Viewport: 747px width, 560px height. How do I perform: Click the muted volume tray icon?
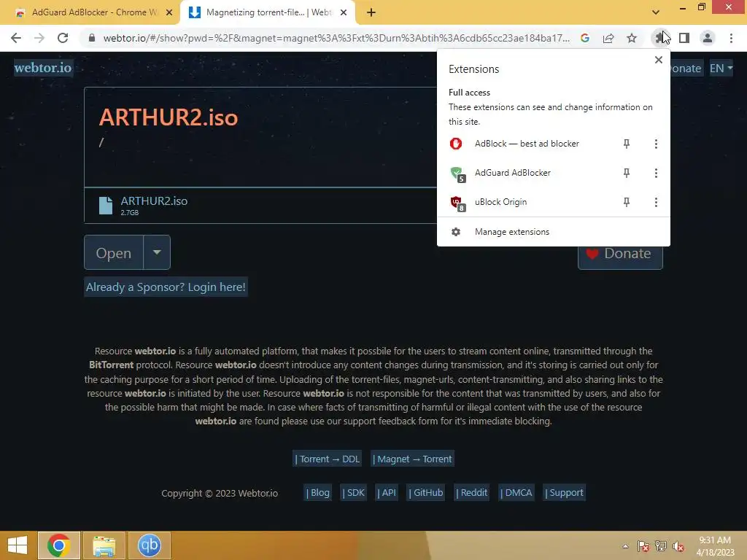[x=678, y=546]
